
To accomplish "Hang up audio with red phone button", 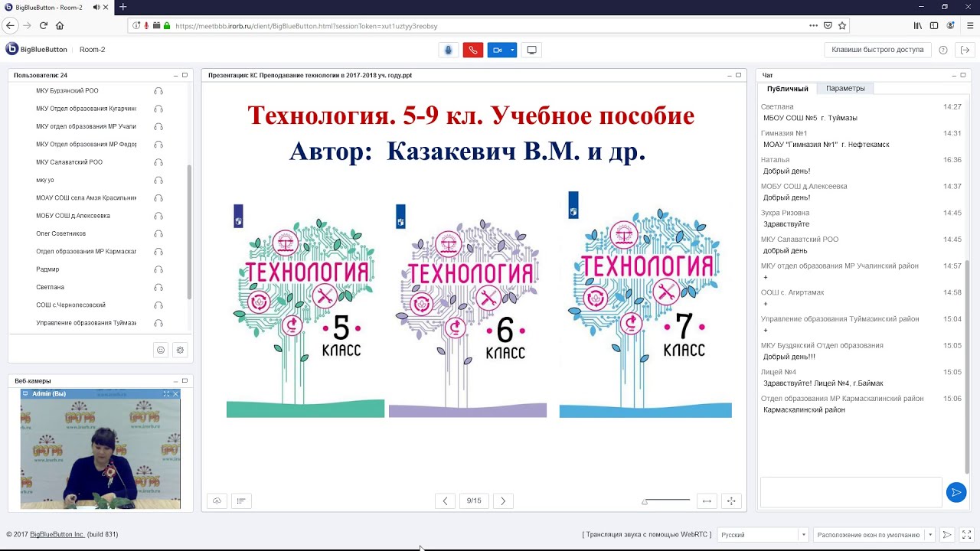I will (x=472, y=50).
